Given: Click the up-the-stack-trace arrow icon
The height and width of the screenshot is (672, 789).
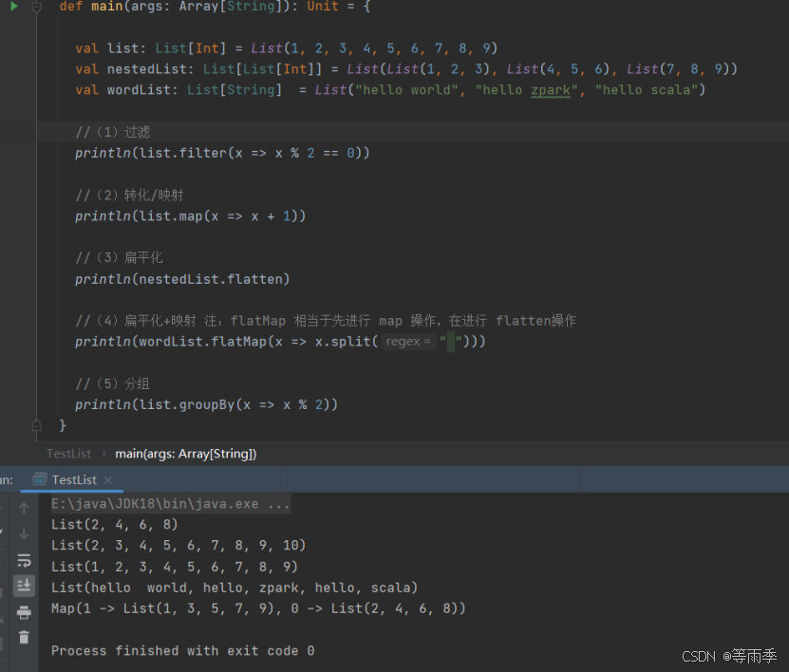Looking at the screenshot, I should point(24,508).
